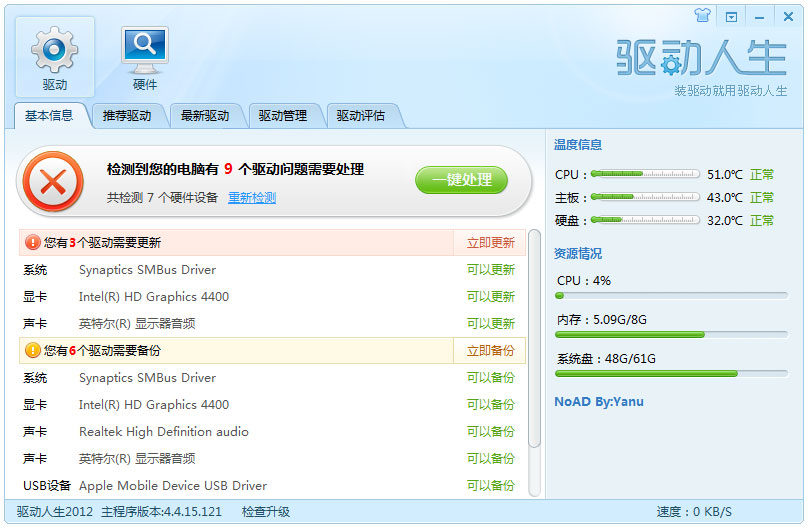Click the 硬盘 temperature gauge bar
The width and height of the screenshot is (809, 528).
pos(645,220)
